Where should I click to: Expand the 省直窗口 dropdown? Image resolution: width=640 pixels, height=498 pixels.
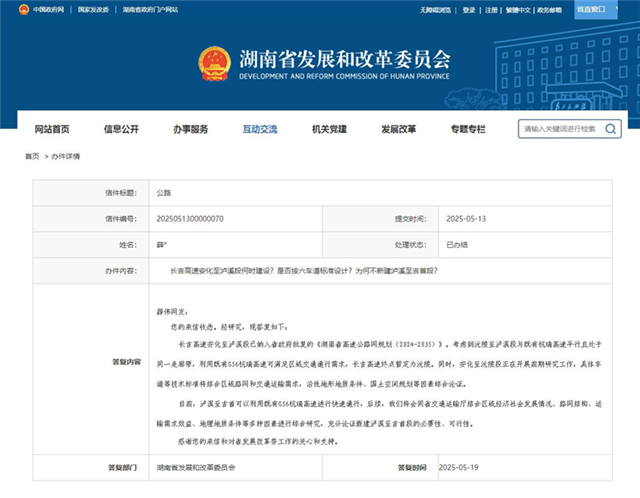tap(596, 9)
